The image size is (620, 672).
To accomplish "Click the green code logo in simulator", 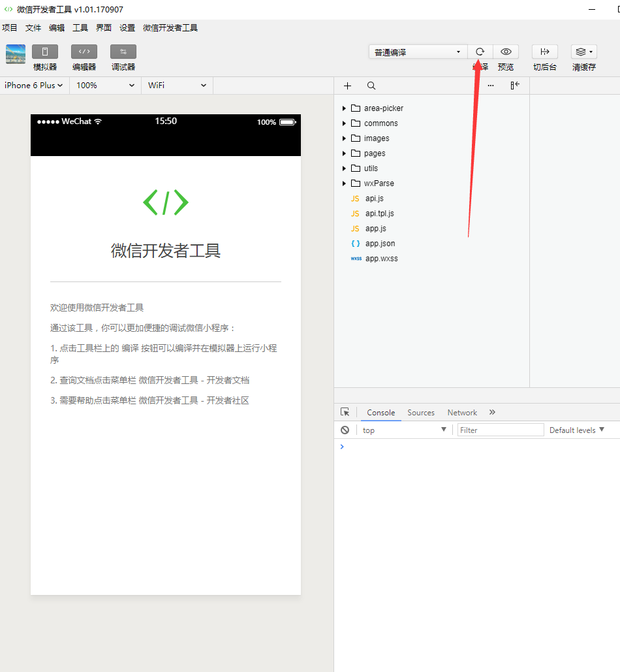I will pos(166,202).
